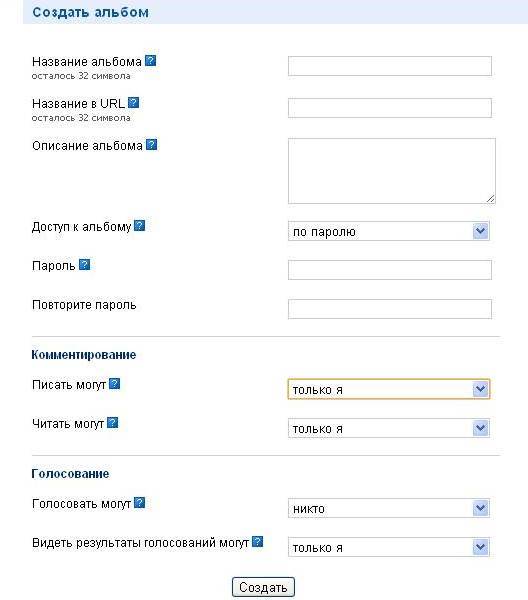Focus the Пароль input field
The height and width of the screenshot is (600, 528).
[x=390, y=270]
